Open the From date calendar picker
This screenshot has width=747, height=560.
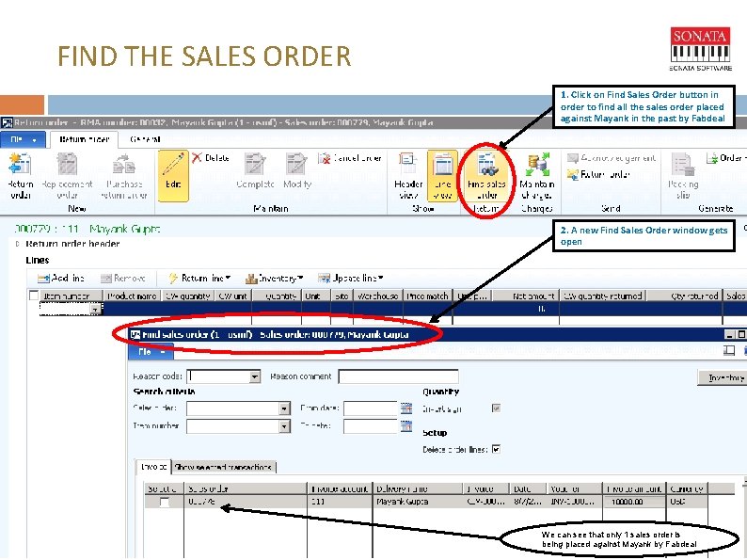406,408
